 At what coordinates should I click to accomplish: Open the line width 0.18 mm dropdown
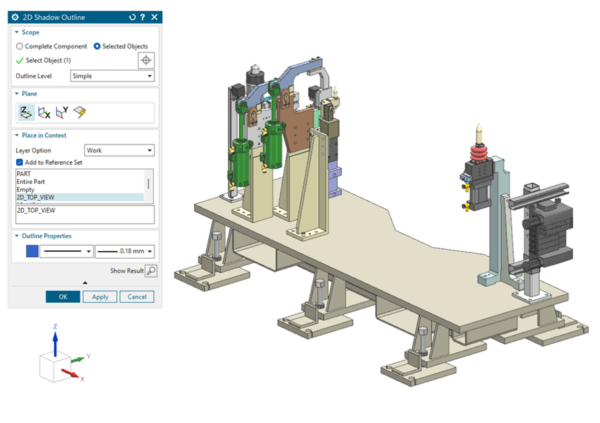pyautogui.click(x=125, y=251)
